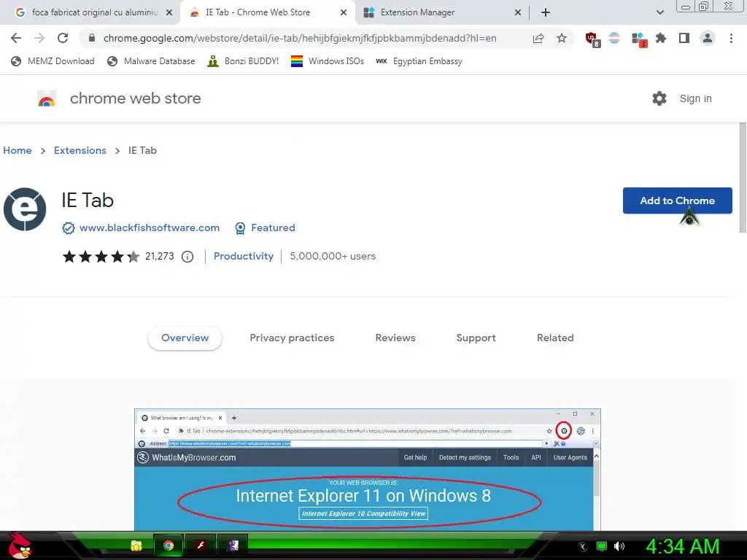This screenshot has width=747, height=560.
Task: Open the Related tab
Action: [x=555, y=338]
